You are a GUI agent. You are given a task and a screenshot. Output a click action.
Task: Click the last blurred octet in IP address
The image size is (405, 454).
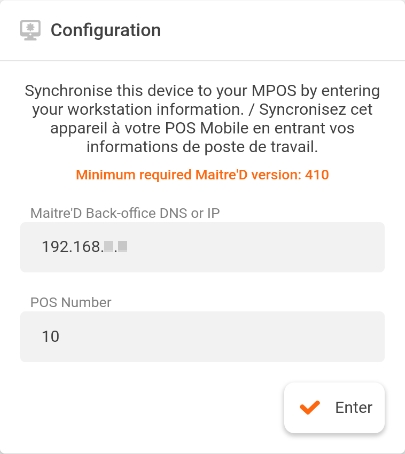[122, 247]
